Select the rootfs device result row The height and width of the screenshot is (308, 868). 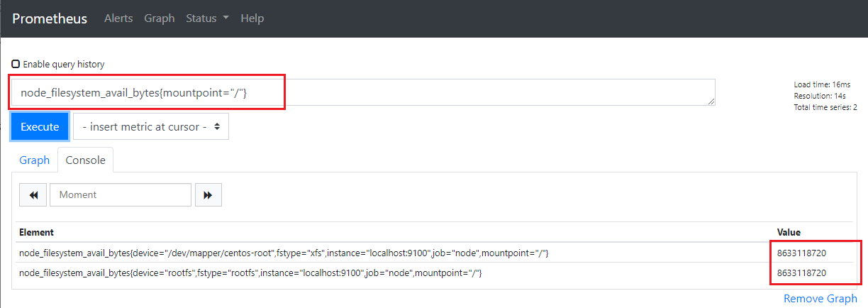pos(250,273)
